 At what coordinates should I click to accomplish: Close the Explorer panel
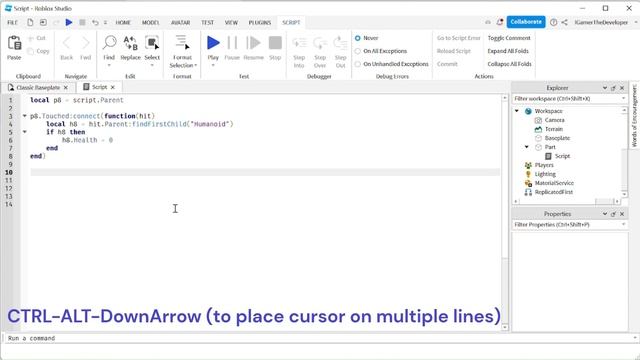(x=622, y=88)
